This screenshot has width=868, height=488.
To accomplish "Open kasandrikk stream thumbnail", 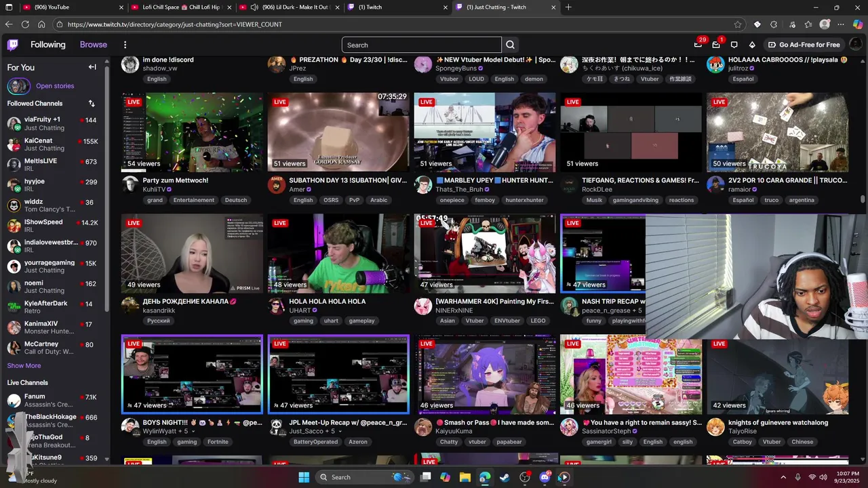I will click(x=192, y=253).
